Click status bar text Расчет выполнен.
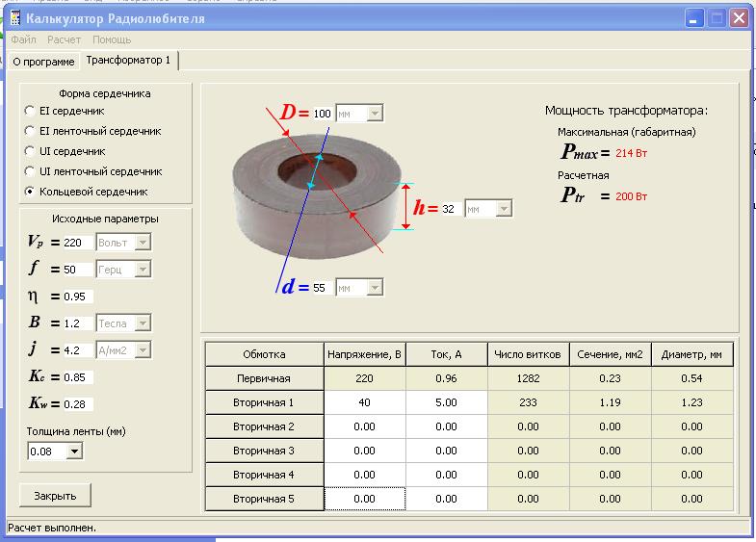Screen dimensions: 756x542 (52, 528)
